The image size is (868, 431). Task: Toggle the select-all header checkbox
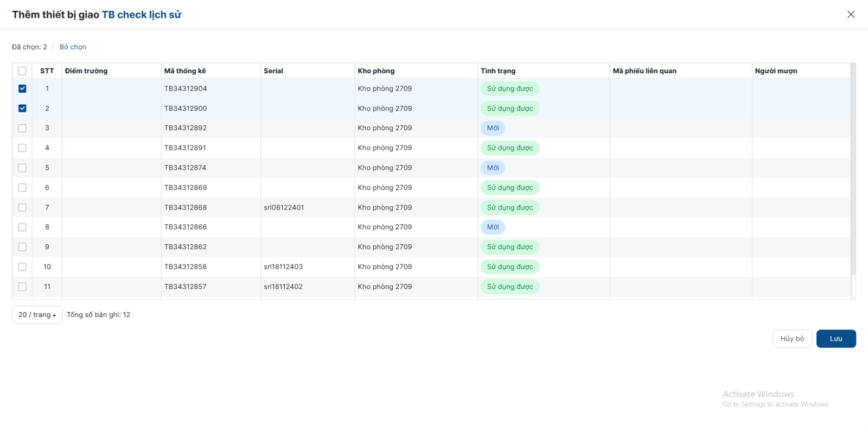point(22,71)
